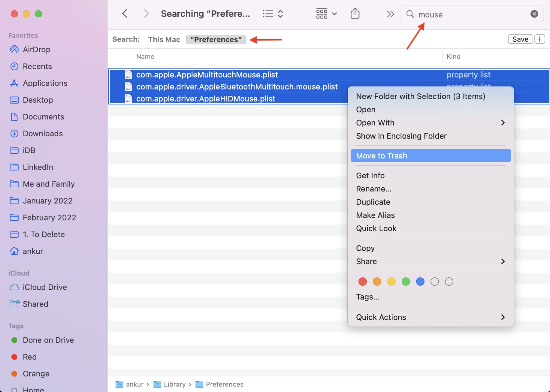Viewport: 550px width, 392px height.
Task: Open the ankur home folder in sidebar
Action: (x=26, y=251)
